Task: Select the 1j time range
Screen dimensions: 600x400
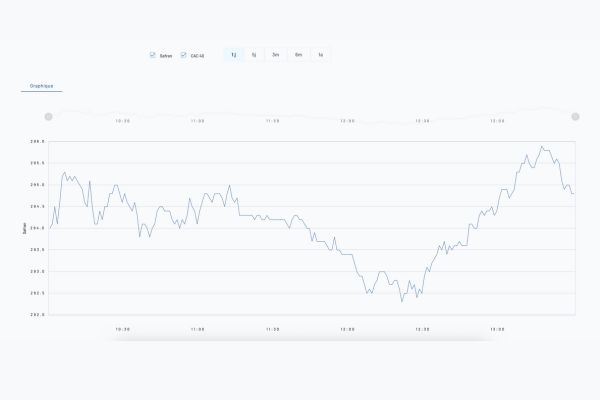Action: point(233,55)
